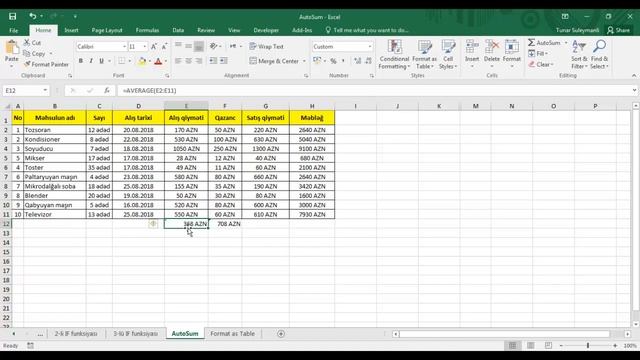Align text to the left

pos(178,61)
